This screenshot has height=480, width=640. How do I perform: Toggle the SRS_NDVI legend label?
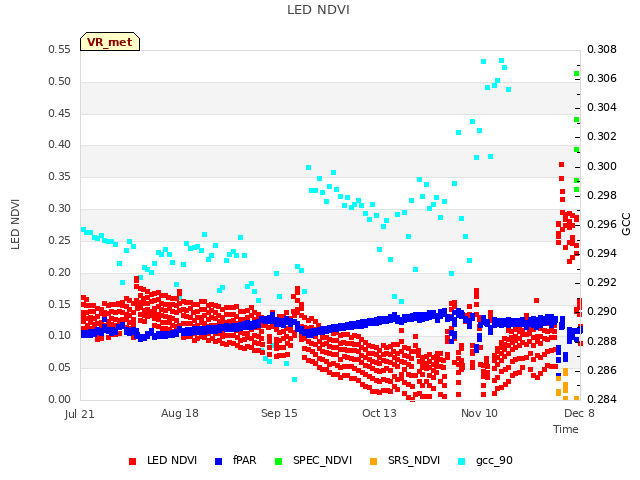(414, 460)
